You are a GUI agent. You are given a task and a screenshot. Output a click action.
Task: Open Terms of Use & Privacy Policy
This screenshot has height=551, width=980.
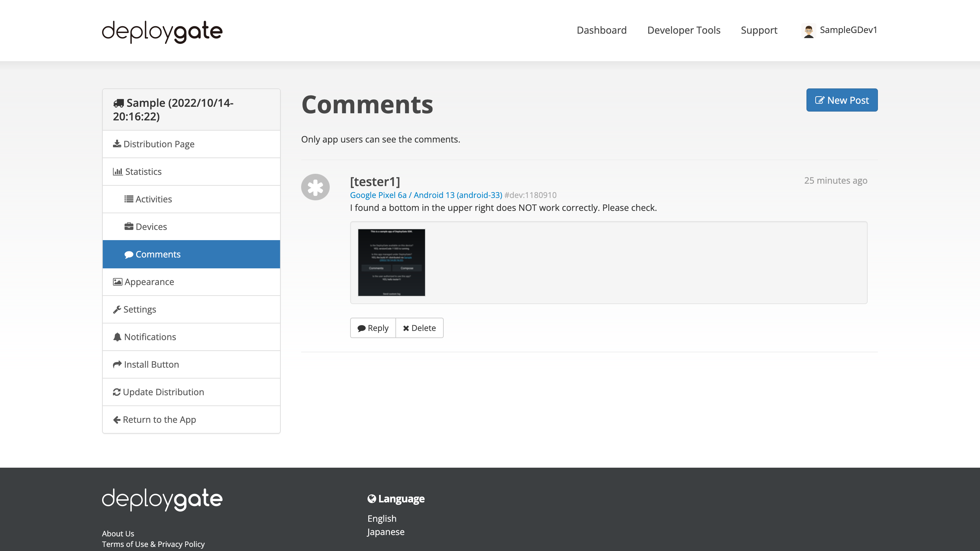pyautogui.click(x=153, y=544)
